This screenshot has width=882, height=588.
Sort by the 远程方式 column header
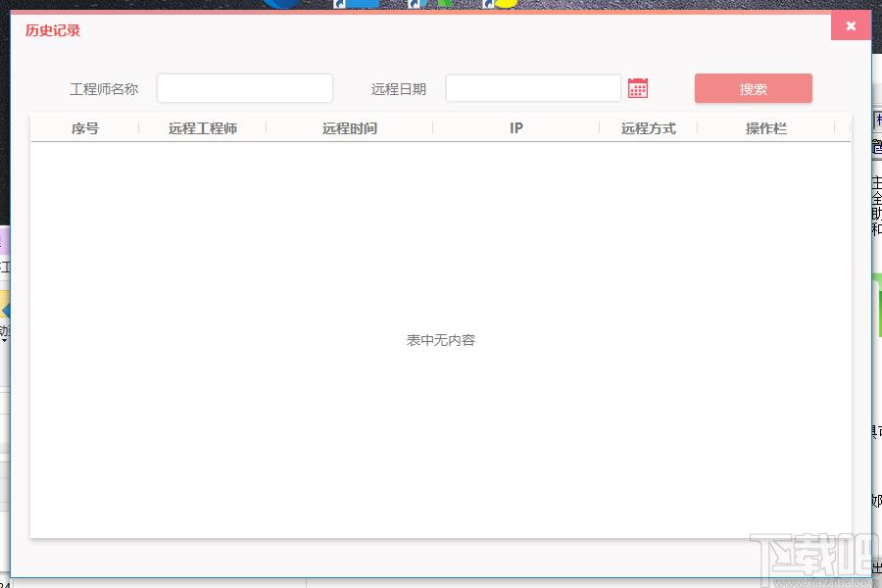[649, 128]
